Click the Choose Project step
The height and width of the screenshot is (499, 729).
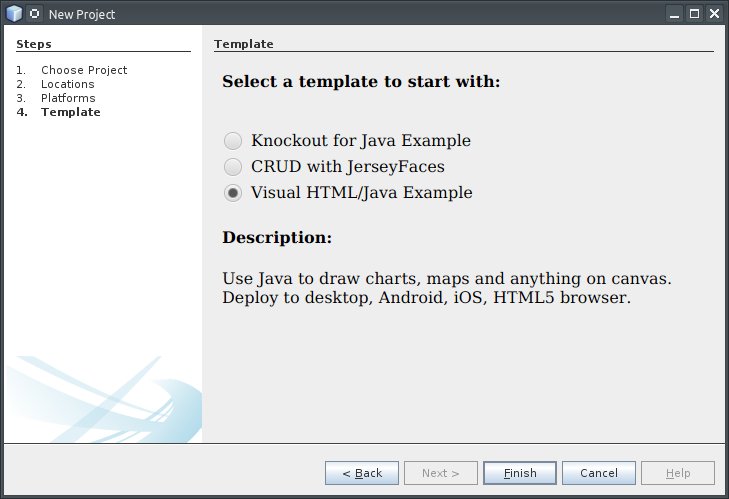click(84, 70)
